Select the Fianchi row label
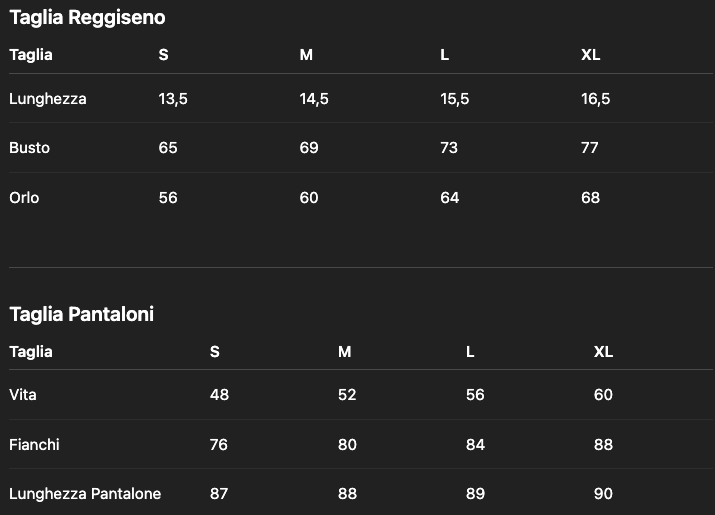This screenshot has height=515, width=715. pos(34,444)
